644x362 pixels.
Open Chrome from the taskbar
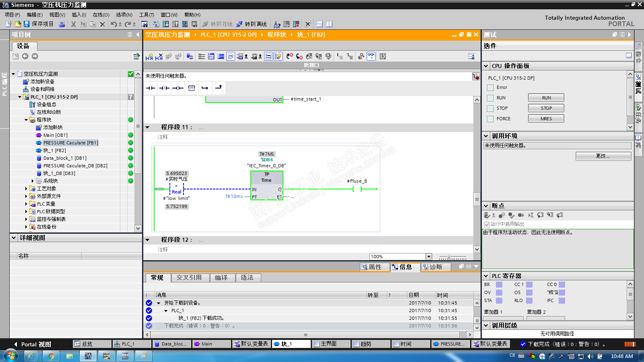(x=51, y=356)
